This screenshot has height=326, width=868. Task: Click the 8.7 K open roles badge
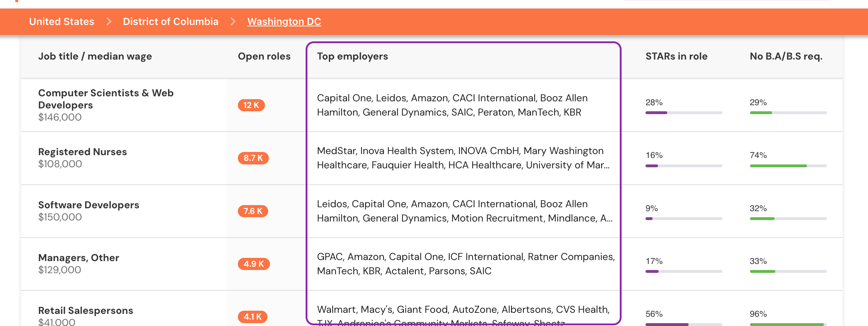pyautogui.click(x=253, y=158)
